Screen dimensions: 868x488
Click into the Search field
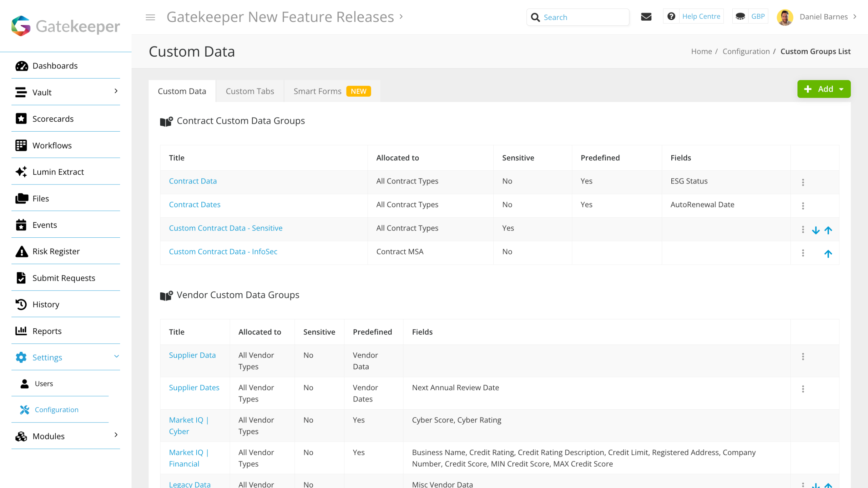pyautogui.click(x=583, y=17)
